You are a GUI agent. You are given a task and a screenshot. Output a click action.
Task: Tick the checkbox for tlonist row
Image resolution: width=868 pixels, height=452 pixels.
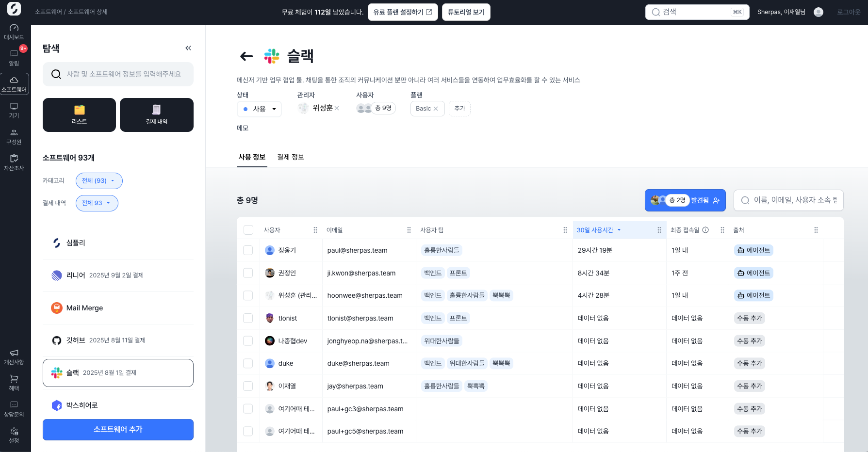coord(248,318)
